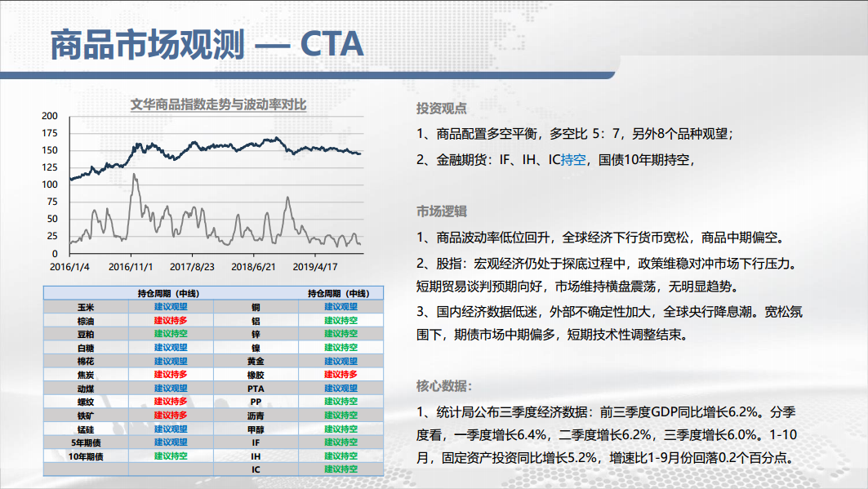Select the 10年期债 cell
868x489 pixels.
[x=86, y=456]
